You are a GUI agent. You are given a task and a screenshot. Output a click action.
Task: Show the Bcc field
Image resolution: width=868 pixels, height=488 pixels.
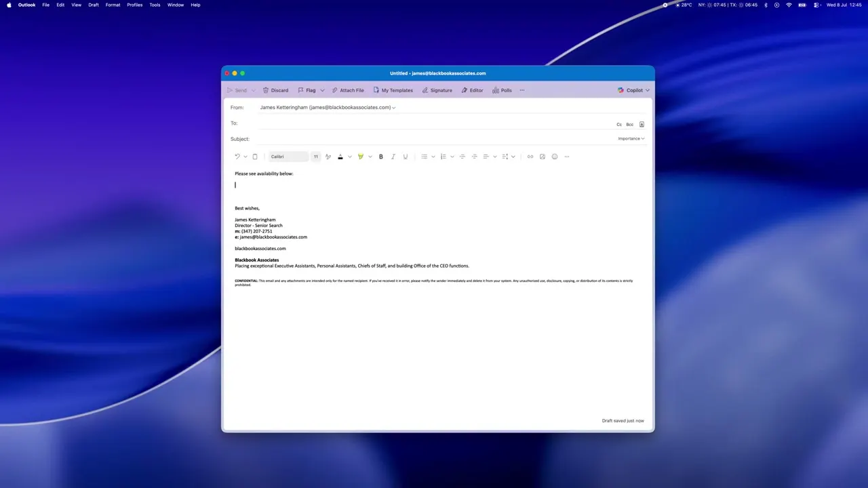tap(629, 125)
